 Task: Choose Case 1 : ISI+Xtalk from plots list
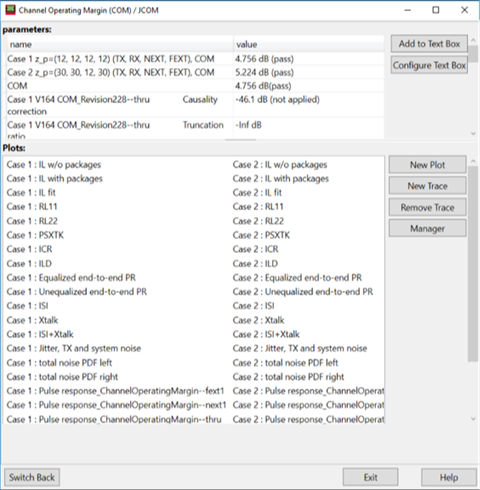(40, 334)
